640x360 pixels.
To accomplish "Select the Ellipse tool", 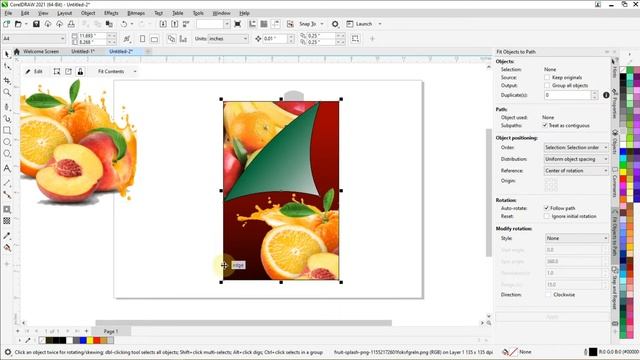I will [7, 142].
